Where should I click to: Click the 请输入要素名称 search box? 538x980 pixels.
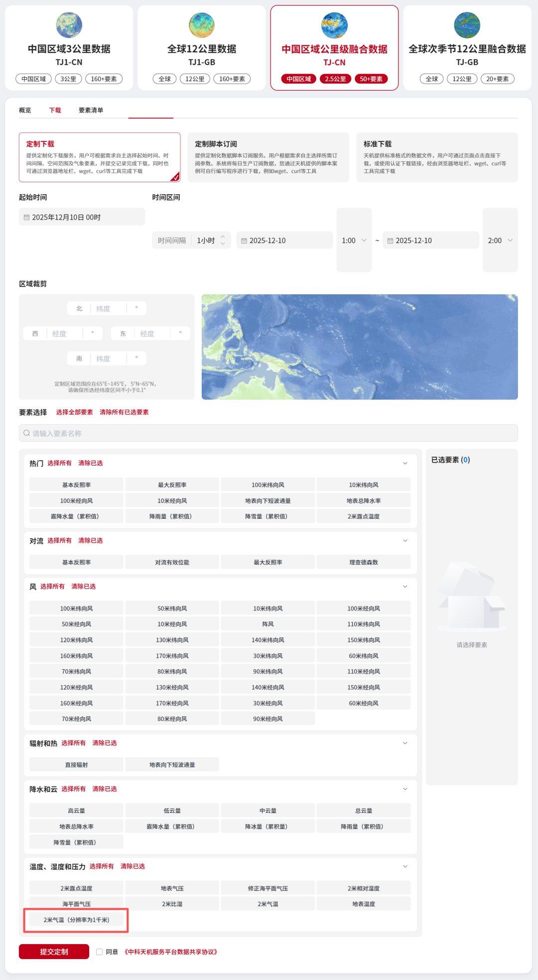coord(269,433)
